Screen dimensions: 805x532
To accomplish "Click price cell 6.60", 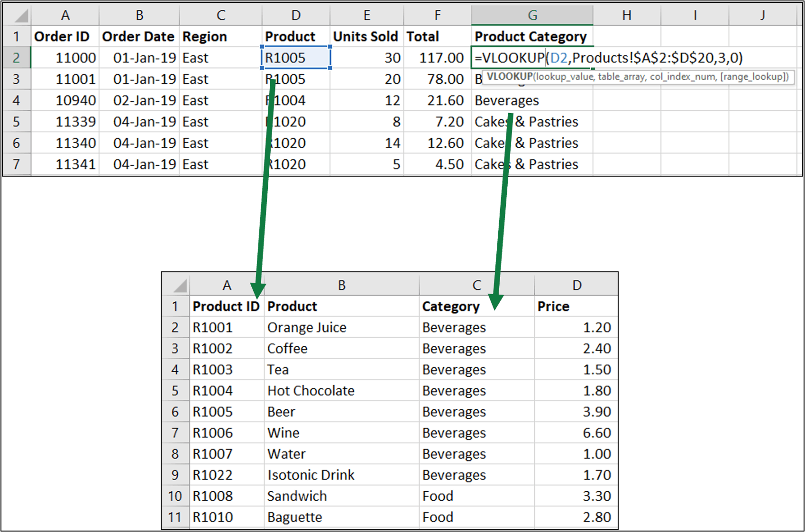I will click(576, 433).
